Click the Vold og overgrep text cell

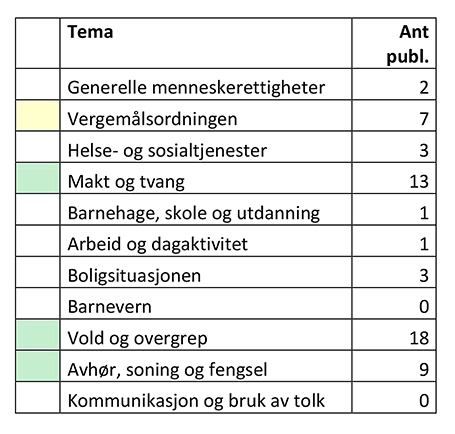coord(206,335)
